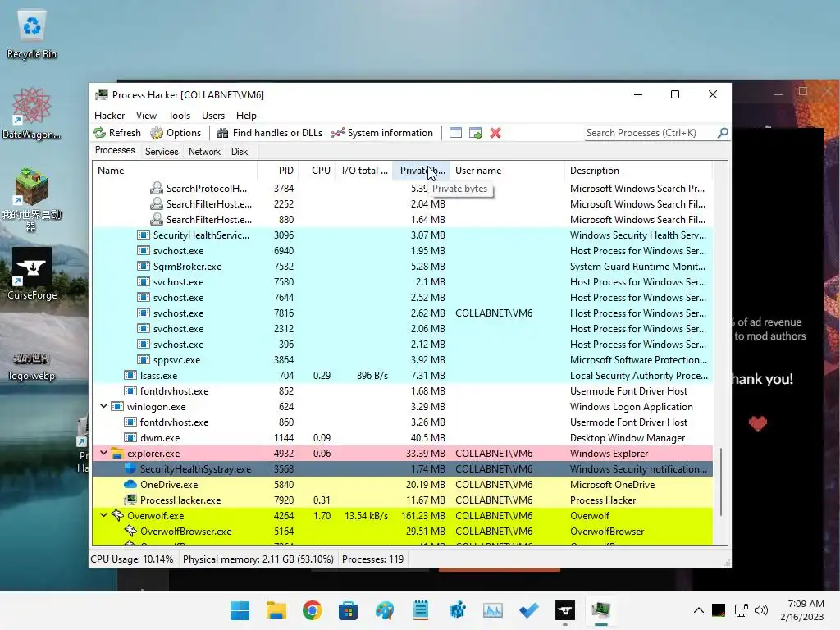840x630 pixels.
Task: Click CPU Usage status bar entry
Action: coord(132,559)
